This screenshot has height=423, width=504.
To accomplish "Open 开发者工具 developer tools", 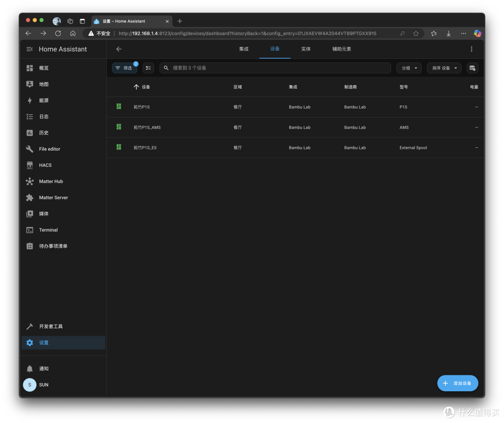I will (x=63, y=326).
